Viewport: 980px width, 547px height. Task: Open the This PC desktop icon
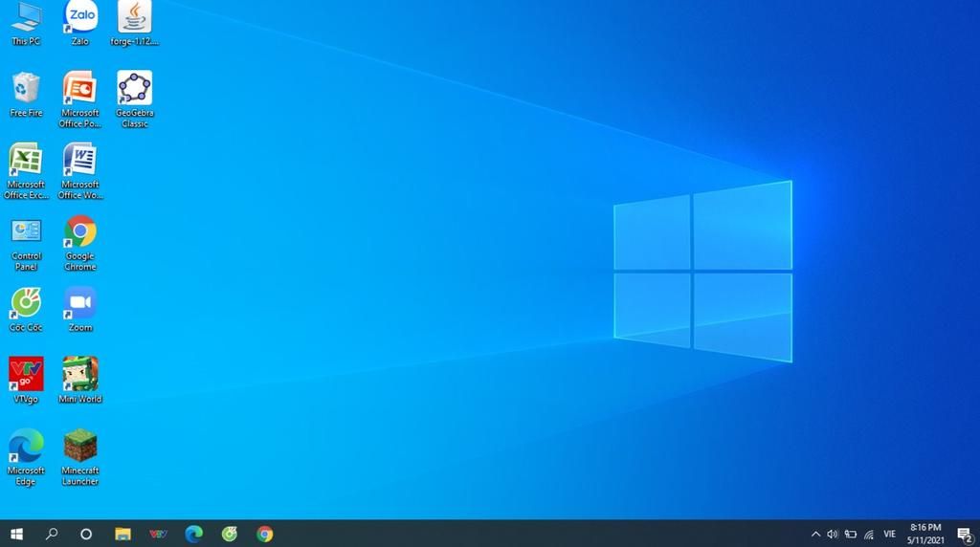click(26, 24)
